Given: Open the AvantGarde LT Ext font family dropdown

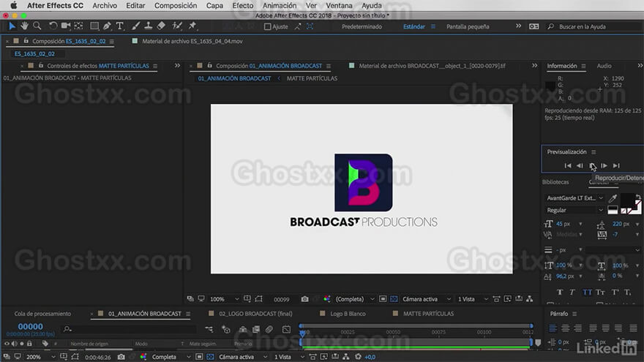Looking at the screenshot, I should pyautogui.click(x=574, y=198).
